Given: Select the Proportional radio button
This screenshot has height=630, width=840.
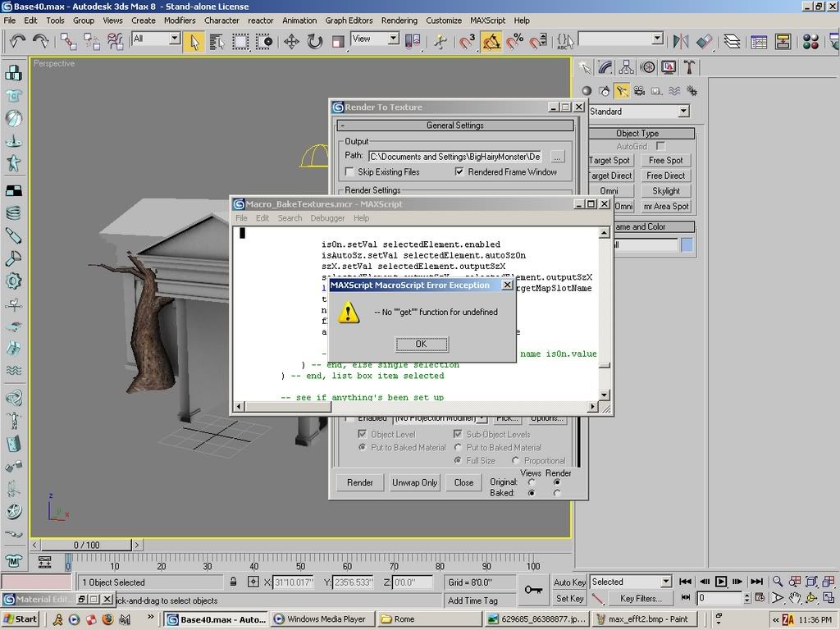Looking at the screenshot, I should 515,460.
